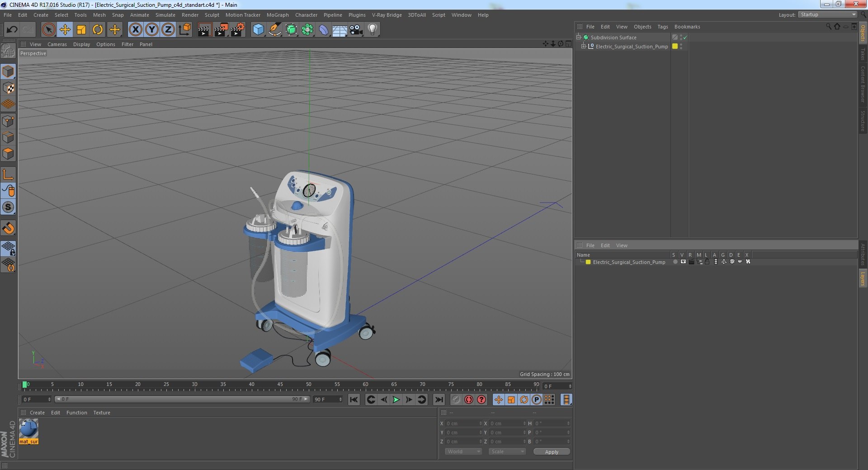The image size is (868, 470).
Task: Click X position coordinate field
Action: coord(464,423)
